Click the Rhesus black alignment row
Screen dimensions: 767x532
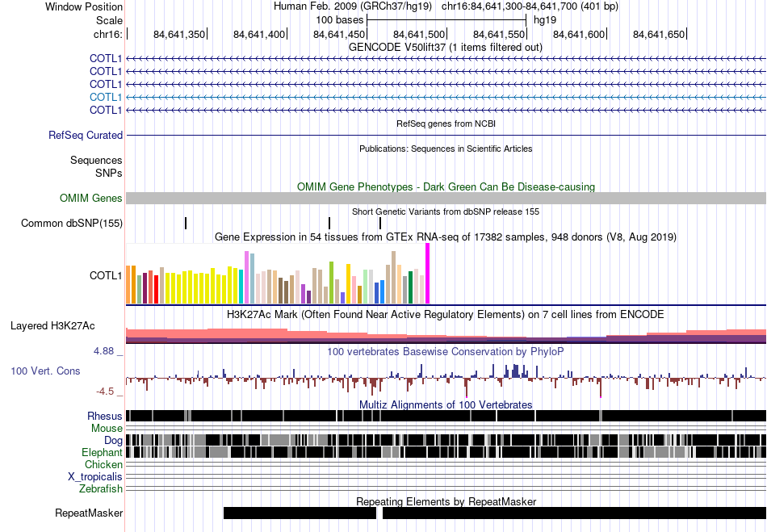click(x=446, y=416)
